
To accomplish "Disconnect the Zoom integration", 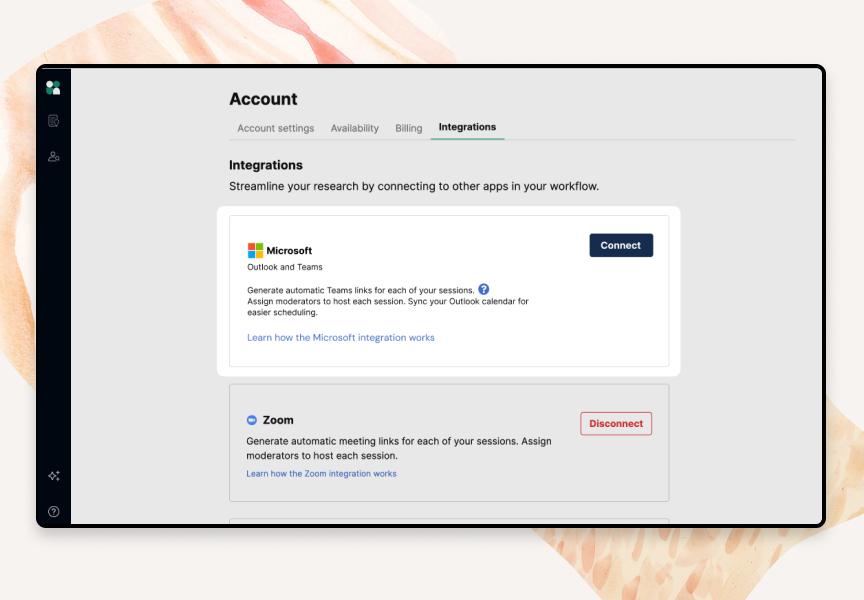I will point(616,423).
